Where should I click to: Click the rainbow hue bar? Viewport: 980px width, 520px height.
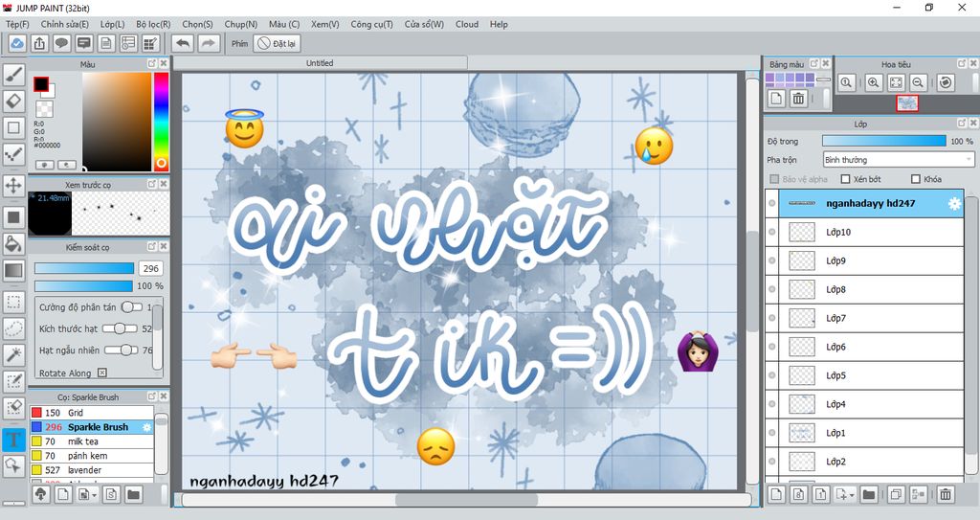point(161,122)
